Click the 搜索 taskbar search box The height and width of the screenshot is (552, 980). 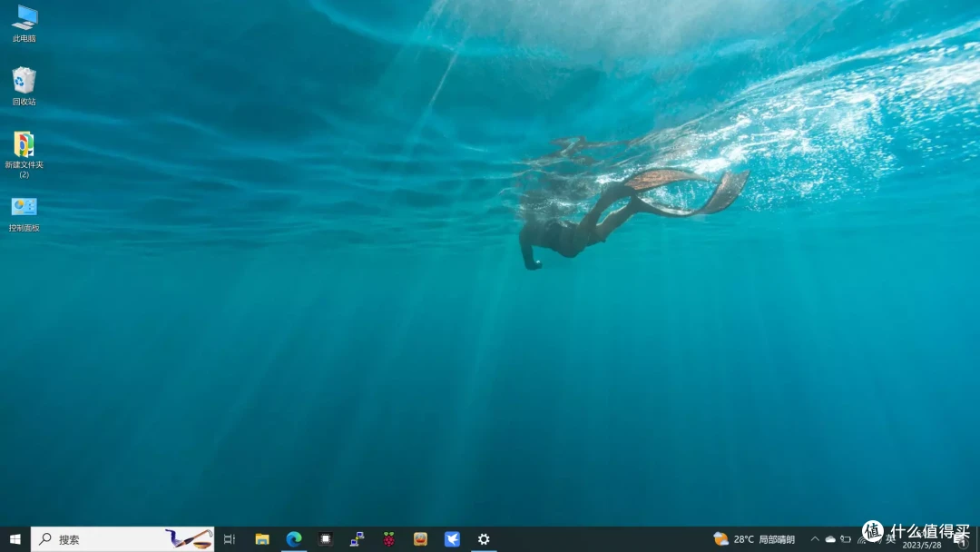122,539
